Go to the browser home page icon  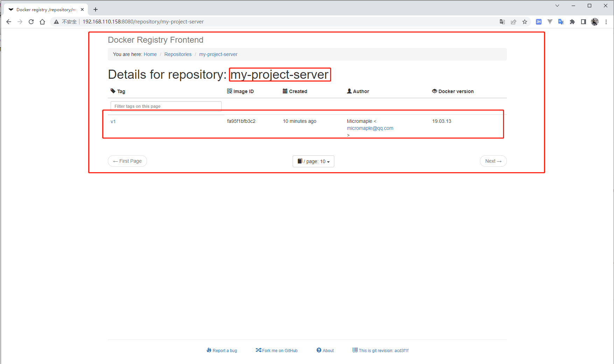coord(42,22)
